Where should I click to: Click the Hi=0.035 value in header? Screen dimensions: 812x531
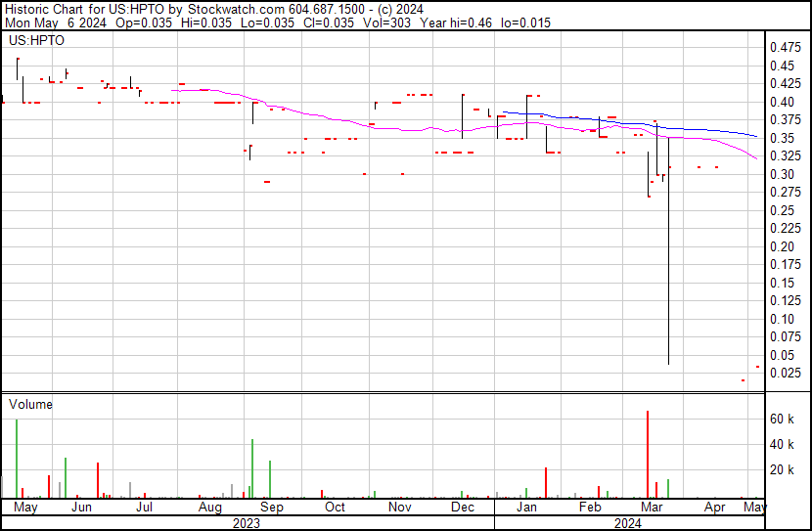[206, 22]
